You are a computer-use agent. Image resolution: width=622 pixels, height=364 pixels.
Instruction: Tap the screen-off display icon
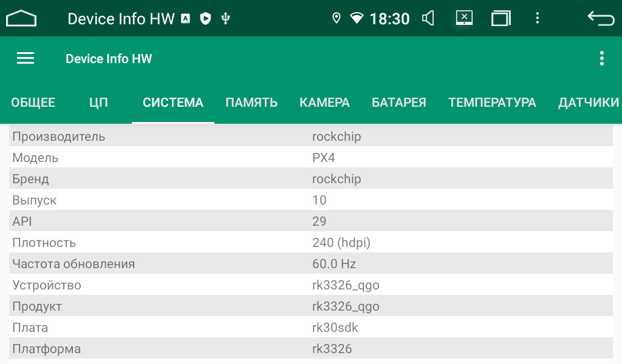tap(464, 18)
